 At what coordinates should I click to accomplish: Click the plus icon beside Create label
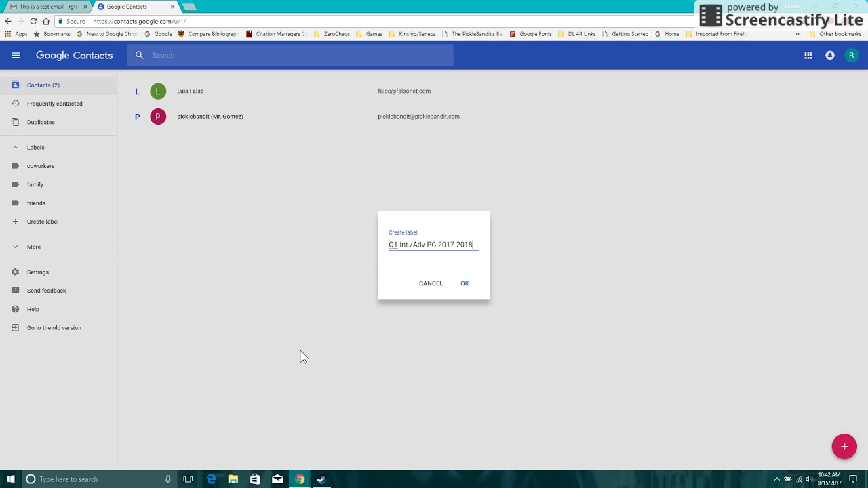(x=15, y=222)
